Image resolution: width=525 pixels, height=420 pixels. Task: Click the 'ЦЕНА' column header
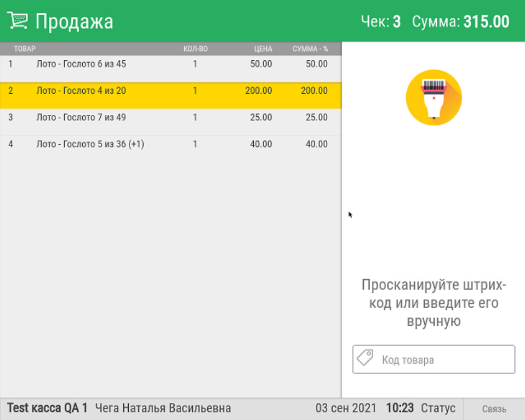263,49
